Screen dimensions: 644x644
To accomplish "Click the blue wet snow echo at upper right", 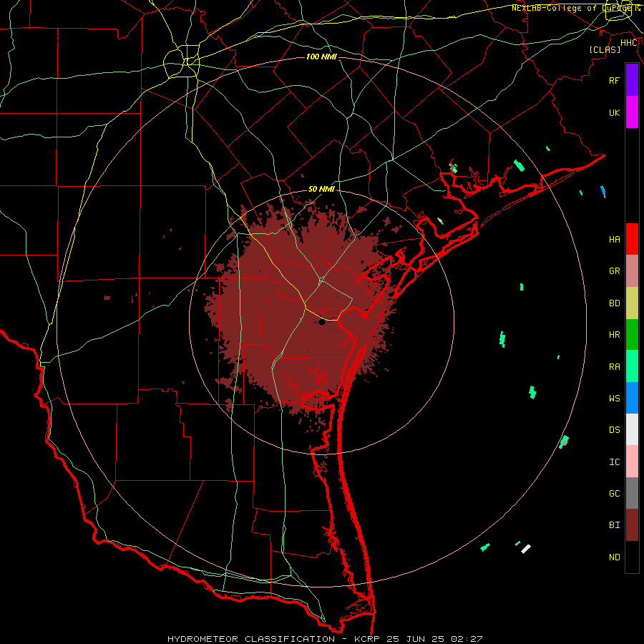I will pos(603,191).
